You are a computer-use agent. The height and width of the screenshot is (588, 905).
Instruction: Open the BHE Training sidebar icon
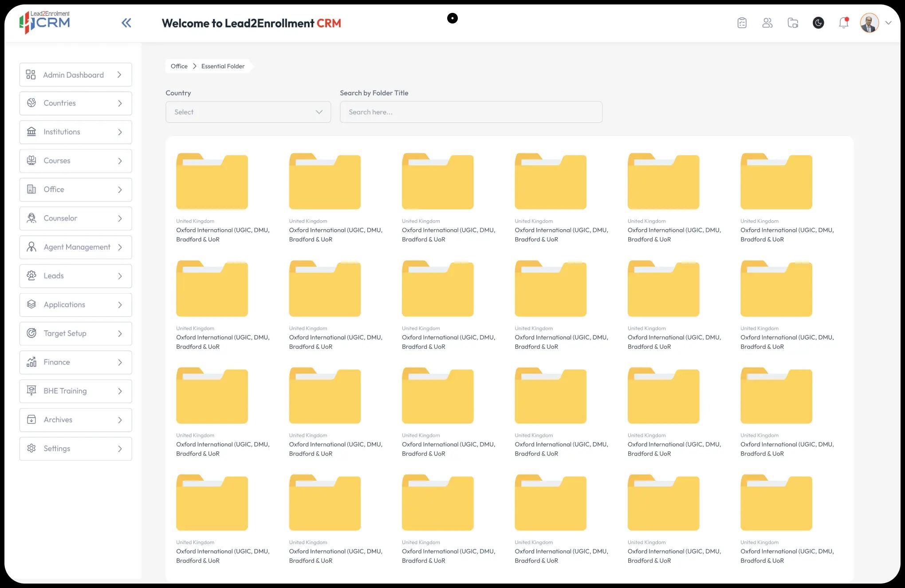[31, 390]
